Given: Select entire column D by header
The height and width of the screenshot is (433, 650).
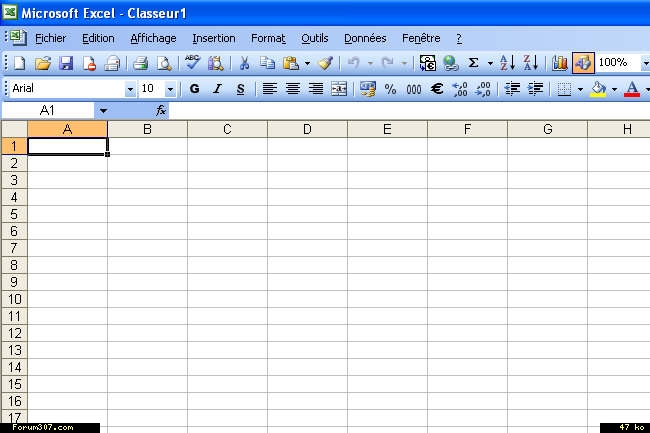Looking at the screenshot, I should click(x=307, y=129).
